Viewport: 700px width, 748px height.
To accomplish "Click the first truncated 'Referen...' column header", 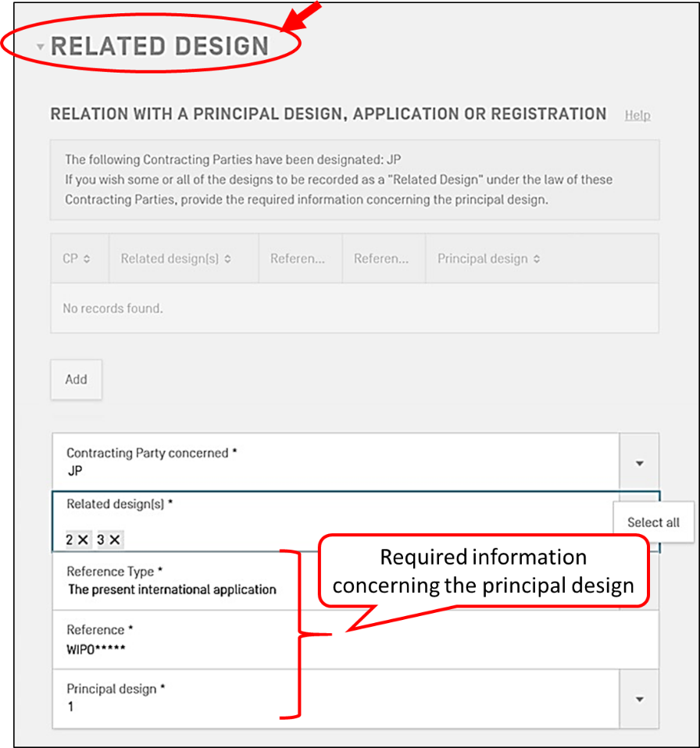I will (300, 258).
